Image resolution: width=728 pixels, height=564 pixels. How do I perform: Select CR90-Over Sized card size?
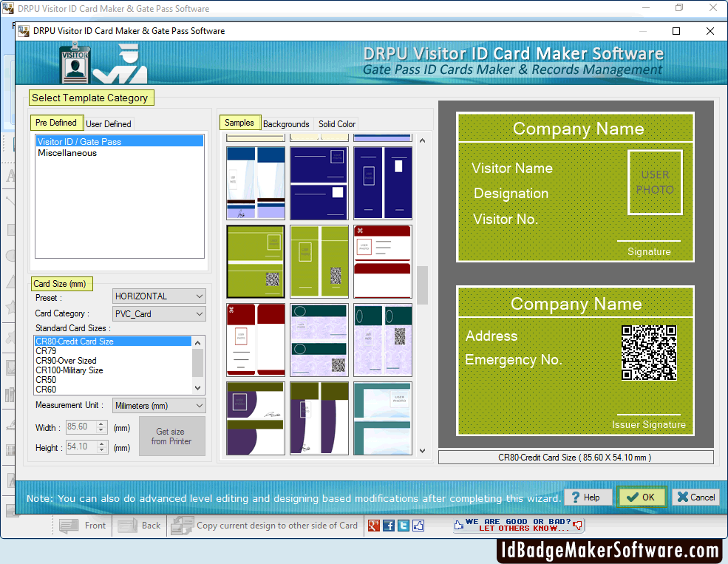click(x=113, y=361)
